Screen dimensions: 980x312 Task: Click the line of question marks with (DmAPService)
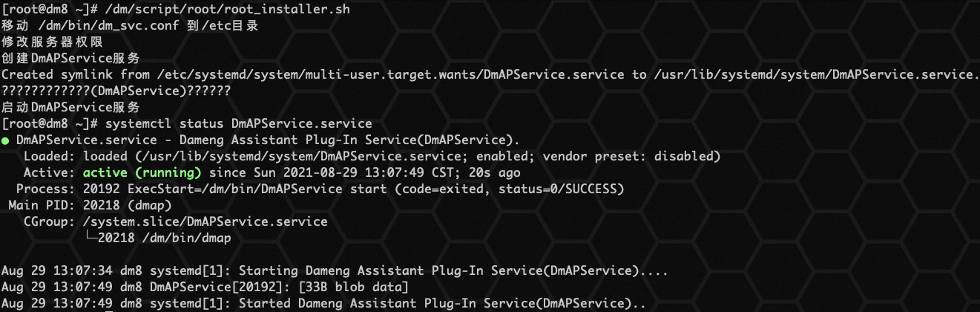pyautogui.click(x=116, y=91)
